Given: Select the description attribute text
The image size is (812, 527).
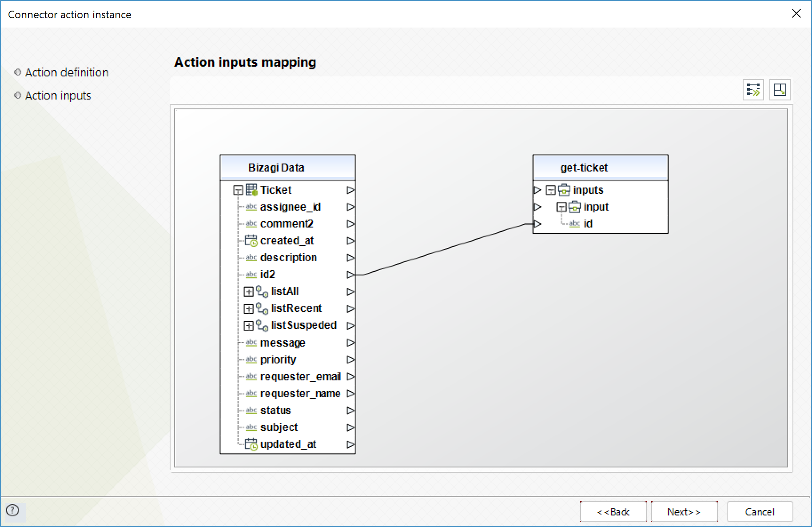Looking at the screenshot, I should (x=289, y=258).
